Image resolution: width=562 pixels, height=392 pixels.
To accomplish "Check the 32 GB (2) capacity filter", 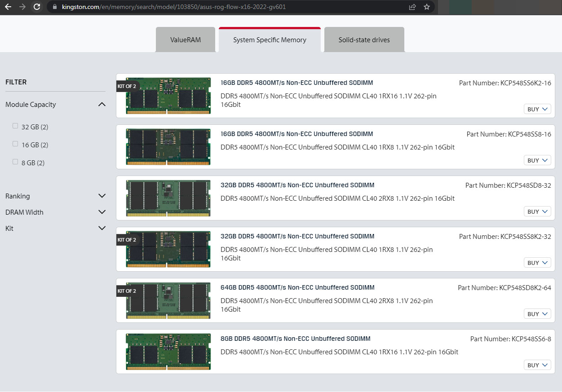I will click(15, 126).
